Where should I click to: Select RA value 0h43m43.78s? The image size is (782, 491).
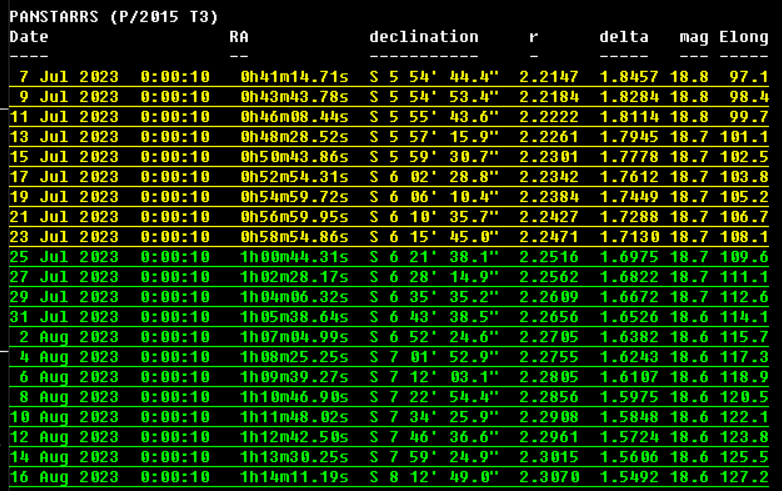[x=295, y=97]
